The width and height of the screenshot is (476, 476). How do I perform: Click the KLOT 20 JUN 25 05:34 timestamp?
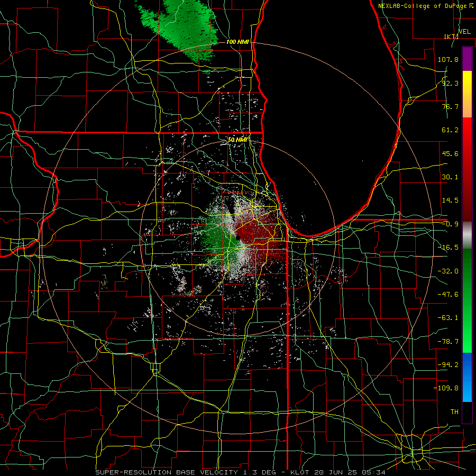(x=338, y=472)
